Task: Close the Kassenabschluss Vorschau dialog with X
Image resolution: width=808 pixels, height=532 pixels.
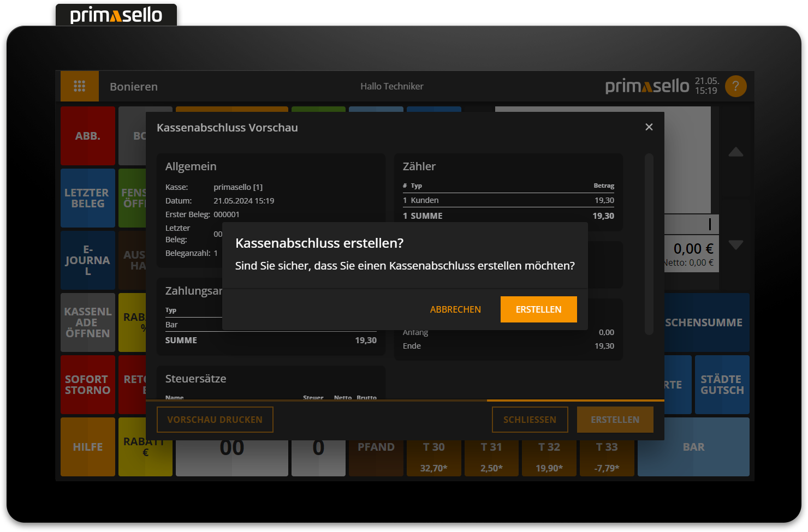Action: click(649, 127)
